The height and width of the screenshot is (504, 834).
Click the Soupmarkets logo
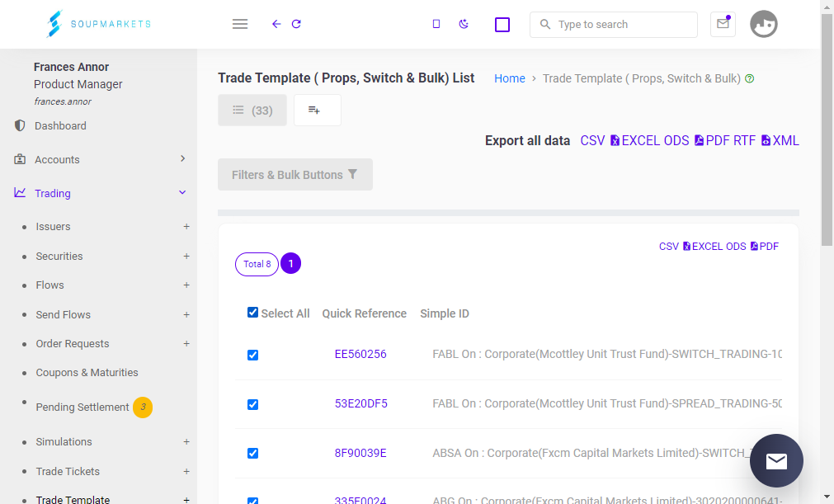click(98, 24)
